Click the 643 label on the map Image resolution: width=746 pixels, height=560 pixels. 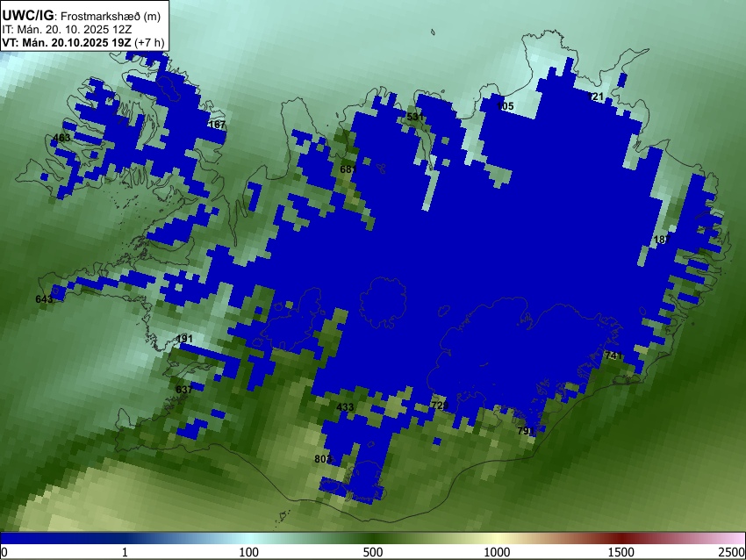pyautogui.click(x=44, y=299)
